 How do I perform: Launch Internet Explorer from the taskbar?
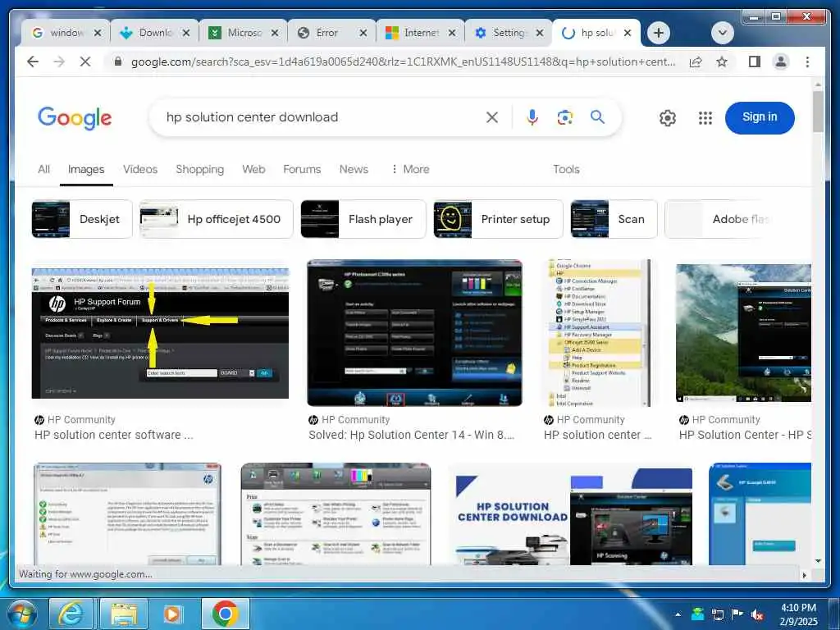click(71, 614)
